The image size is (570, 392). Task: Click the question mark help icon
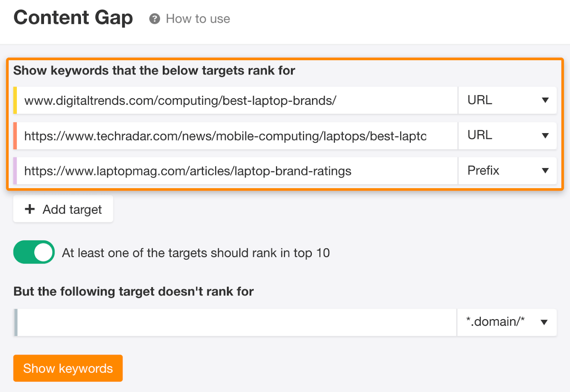pos(154,19)
